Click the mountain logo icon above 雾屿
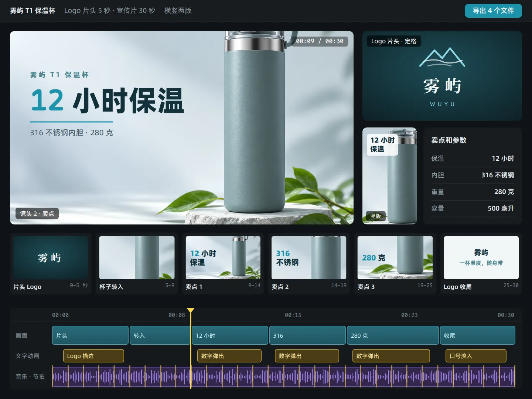This screenshot has width=532, height=399. pyautogui.click(x=442, y=57)
